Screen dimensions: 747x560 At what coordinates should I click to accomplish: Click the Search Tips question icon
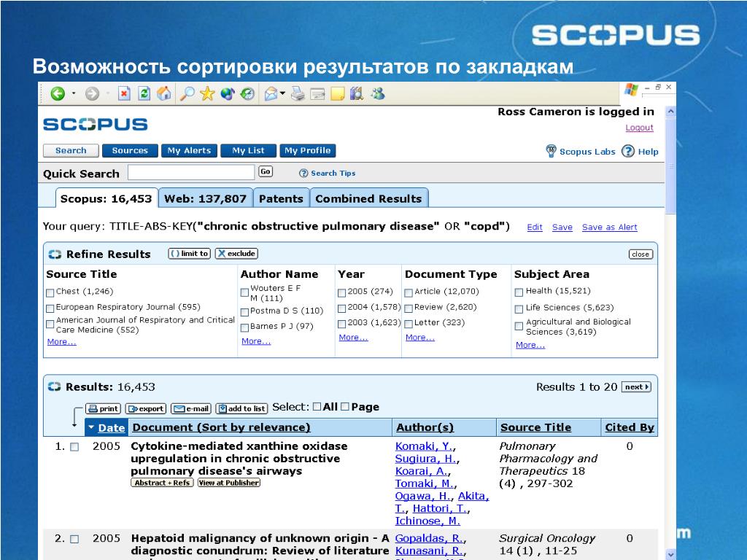303,174
